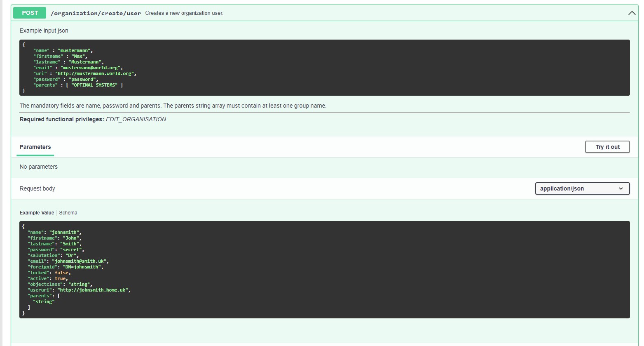This screenshot has height=346, width=644.
Task: Switch to the Parameters tab
Action: coord(35,147)
